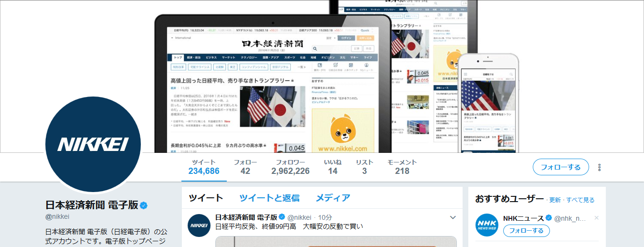View ツイート count 234,686
The image size is (644, 247).
point(204,167)
